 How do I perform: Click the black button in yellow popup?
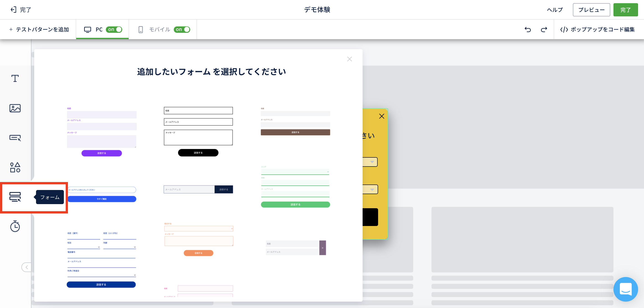click(x=370, y=217)
